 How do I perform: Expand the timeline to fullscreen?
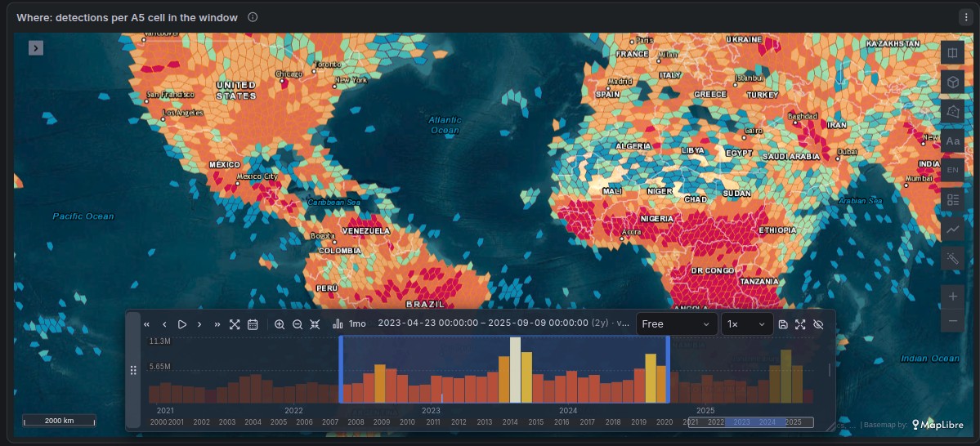801,324
